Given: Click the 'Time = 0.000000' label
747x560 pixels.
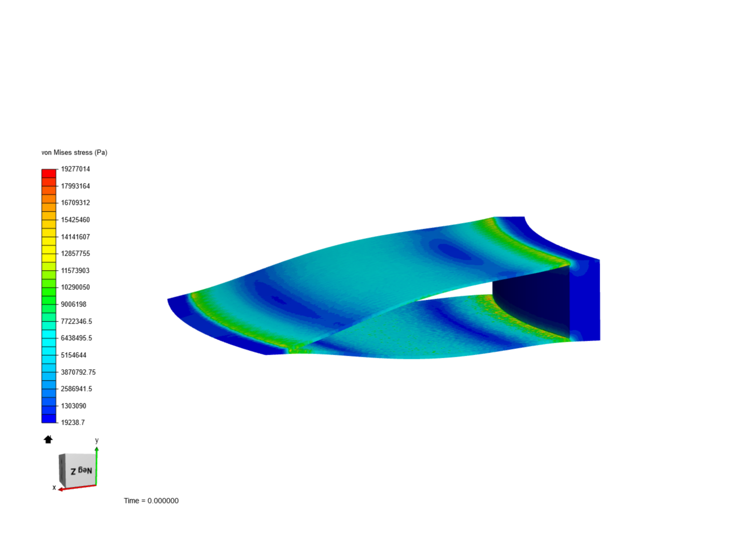Looking at the screenshot, I should 151,501.
